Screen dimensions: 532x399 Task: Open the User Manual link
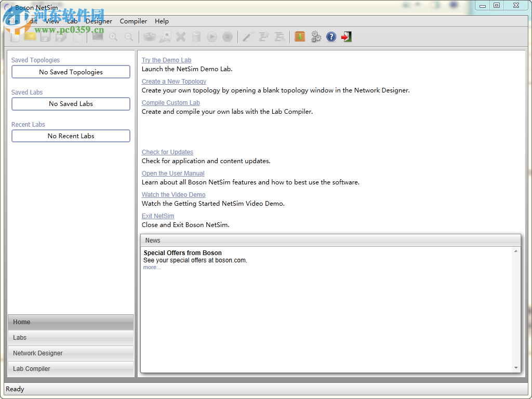click(x=173, y=174)
